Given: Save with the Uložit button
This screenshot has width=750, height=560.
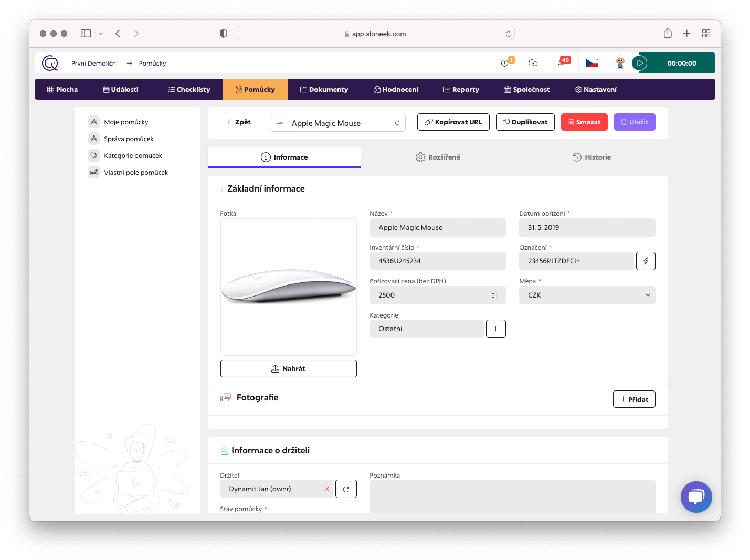Looking at the screenshot, I should [635, 122].
